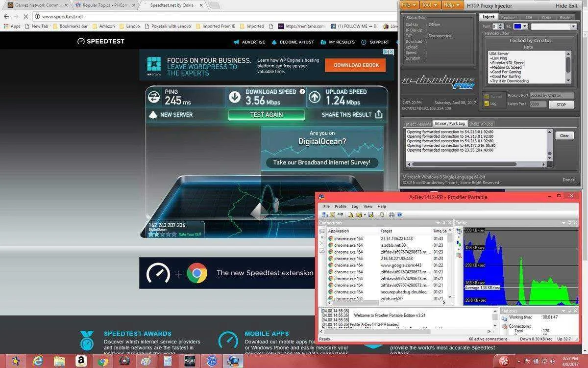Click the Aion icon on the taskbar
This screenshot has height=368, width=588.
coord(189,361)
